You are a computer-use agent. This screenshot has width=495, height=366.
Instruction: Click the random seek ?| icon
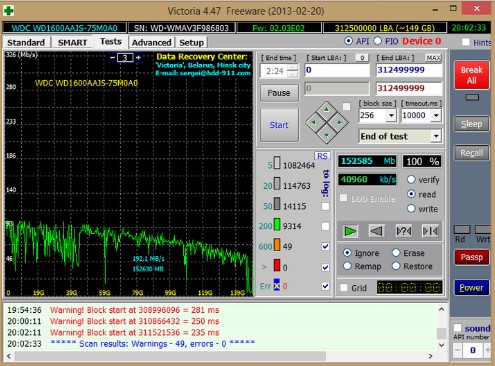coord(404,231)
